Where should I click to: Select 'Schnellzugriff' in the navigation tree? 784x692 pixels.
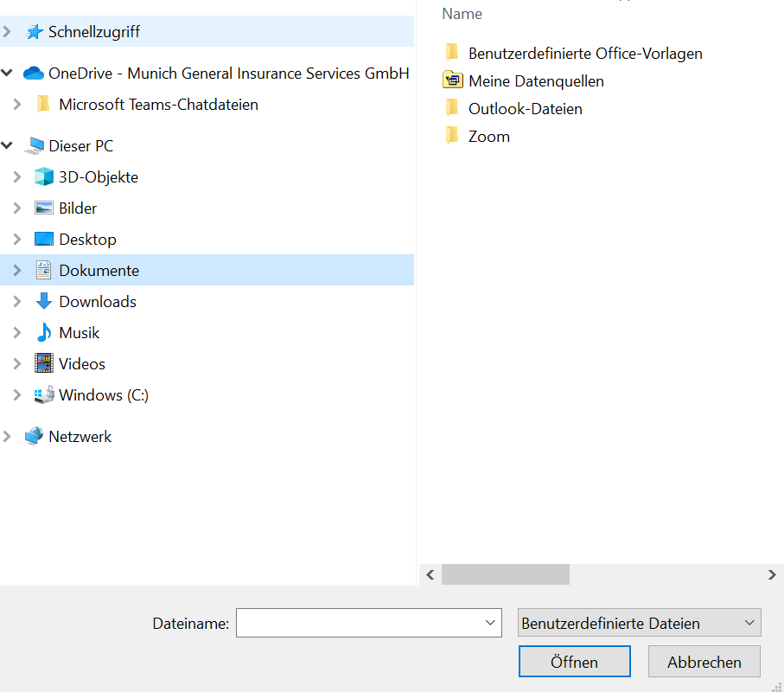point(94,32)
